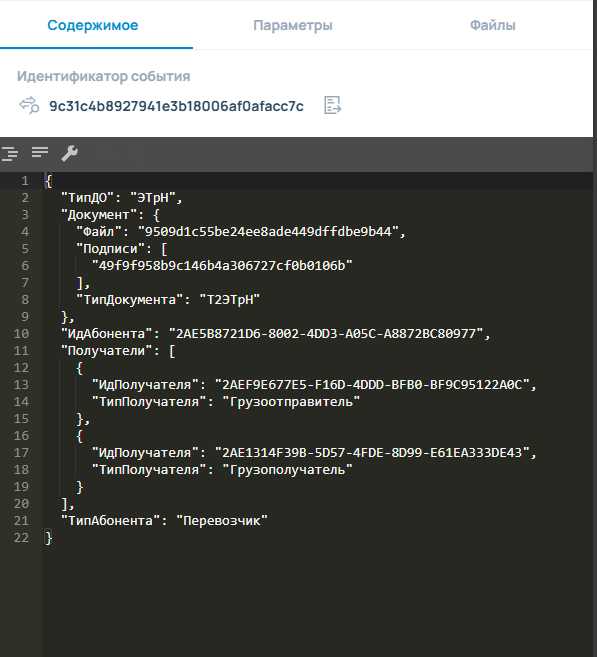Click the "Файл" key

pyautogui.click(x=99, y=231)
